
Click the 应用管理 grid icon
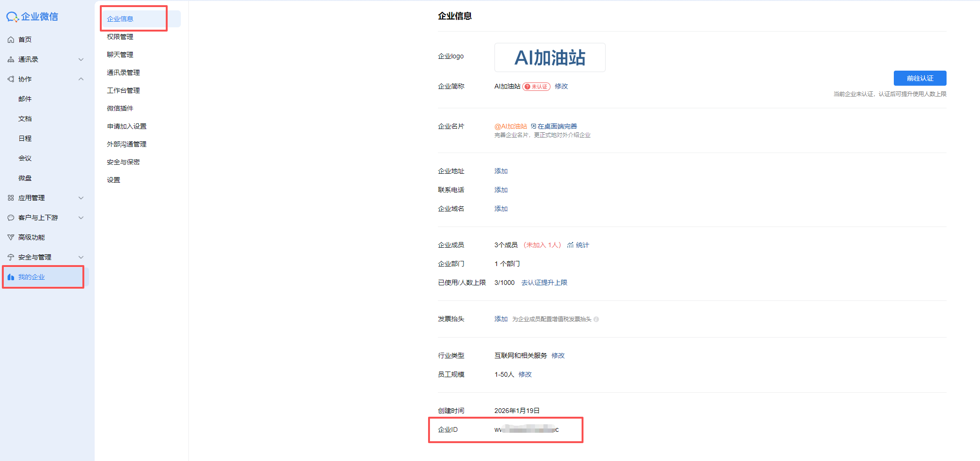tap(11, 198)
